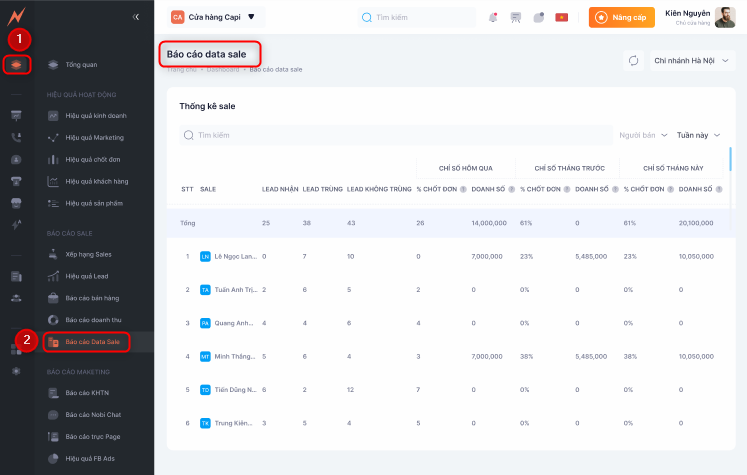Go to Hiệu quả Marketing report
The height and width of the screenshot is (475, 747).
[x=94, y=137]
